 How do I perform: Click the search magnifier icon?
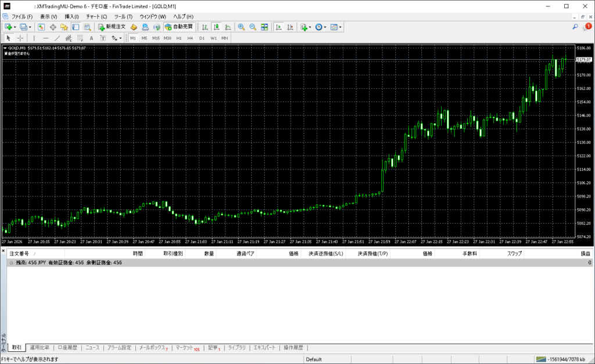575,27
